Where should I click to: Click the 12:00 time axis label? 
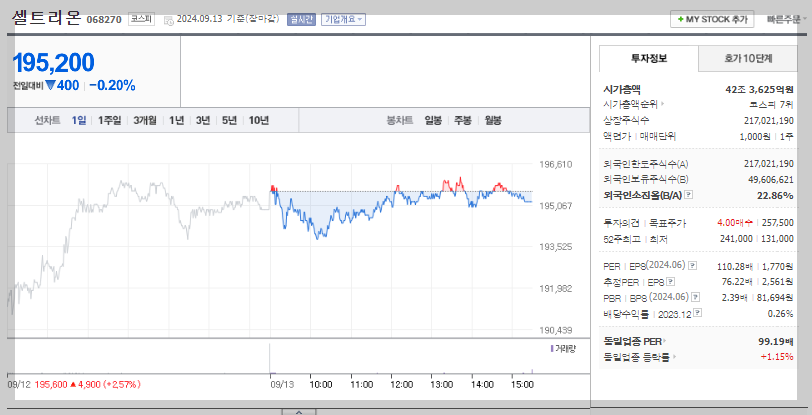(x=401, y=384)
